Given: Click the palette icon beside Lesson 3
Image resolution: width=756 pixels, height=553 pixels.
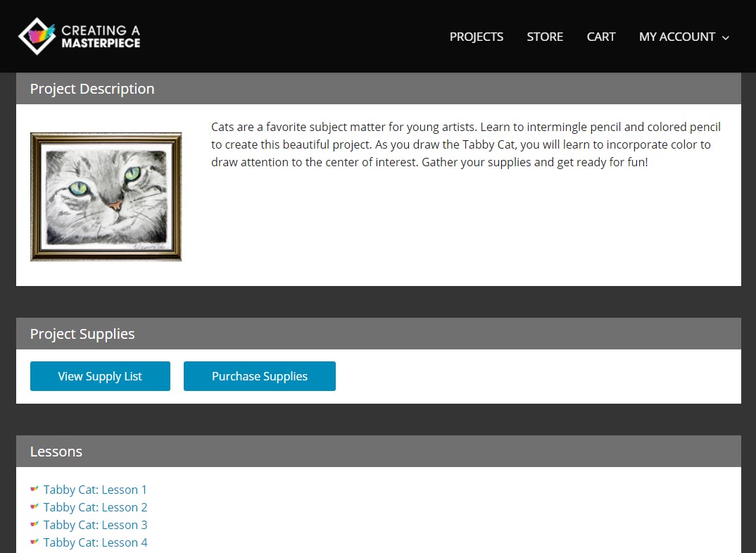Looking at the screenshot, I should coord(34,524).
